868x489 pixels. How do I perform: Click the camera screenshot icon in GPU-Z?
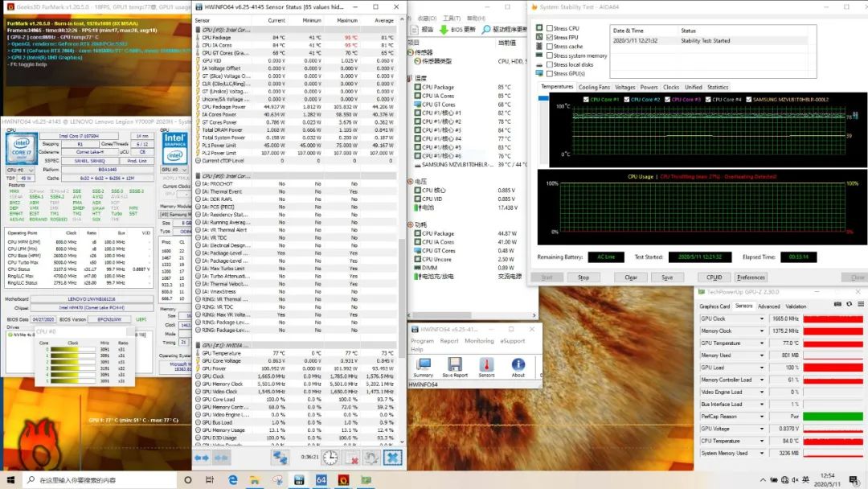click(837, 304)
